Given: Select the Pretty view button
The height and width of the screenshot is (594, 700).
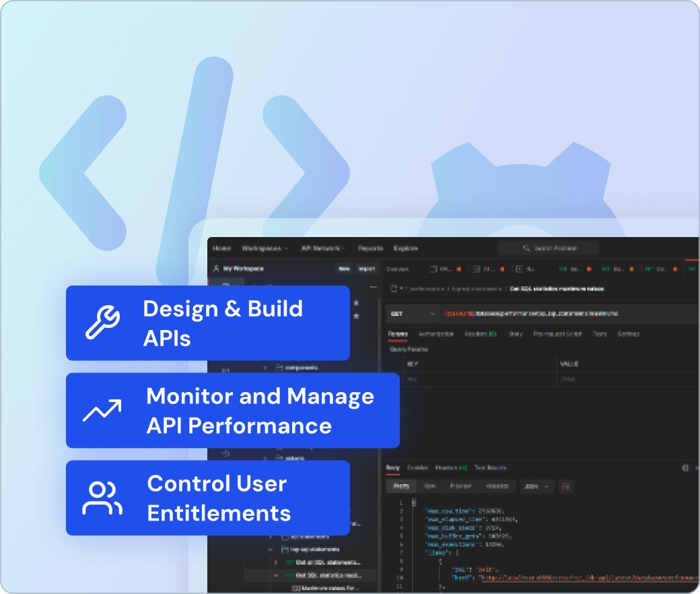Looking at the screenshot, I should pos(401,486).
